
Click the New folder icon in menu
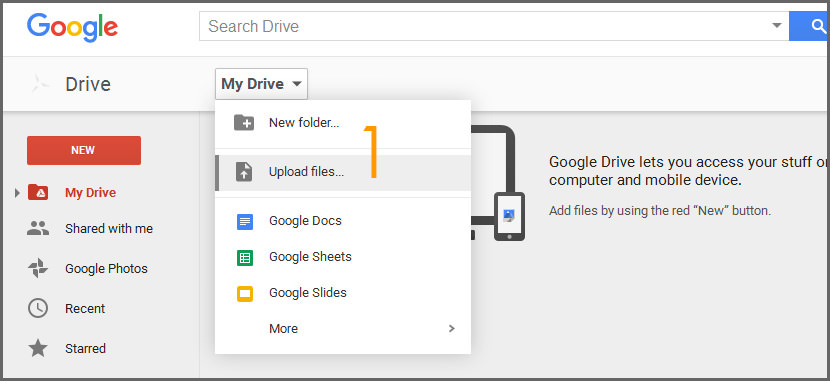point(244,122)
